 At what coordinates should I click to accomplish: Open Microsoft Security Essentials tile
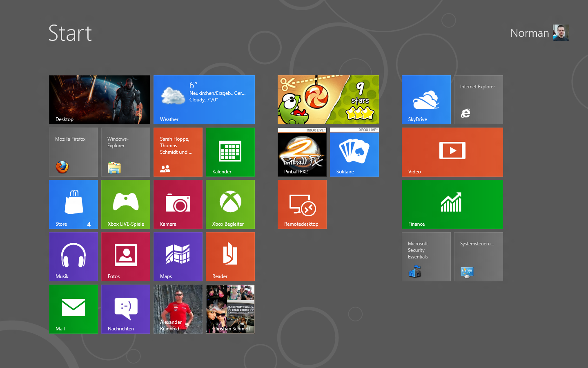426,257
